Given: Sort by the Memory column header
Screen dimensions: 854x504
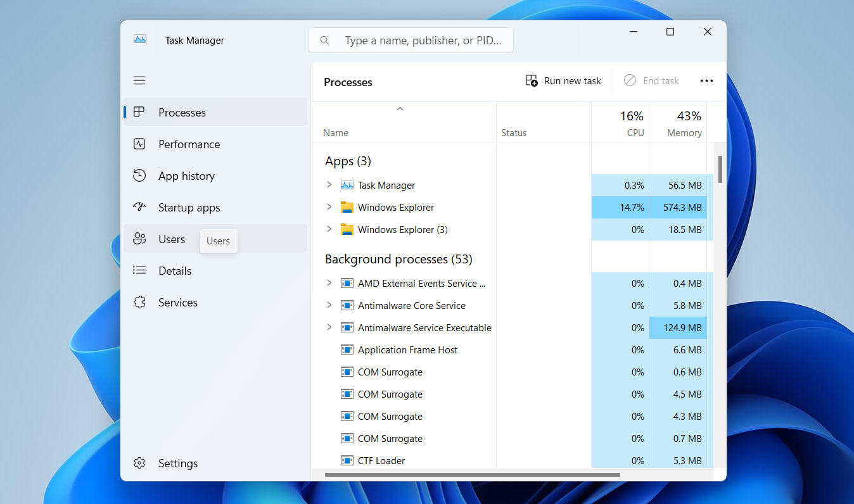Looking at the screenshot, I should [x=678, y=122].
